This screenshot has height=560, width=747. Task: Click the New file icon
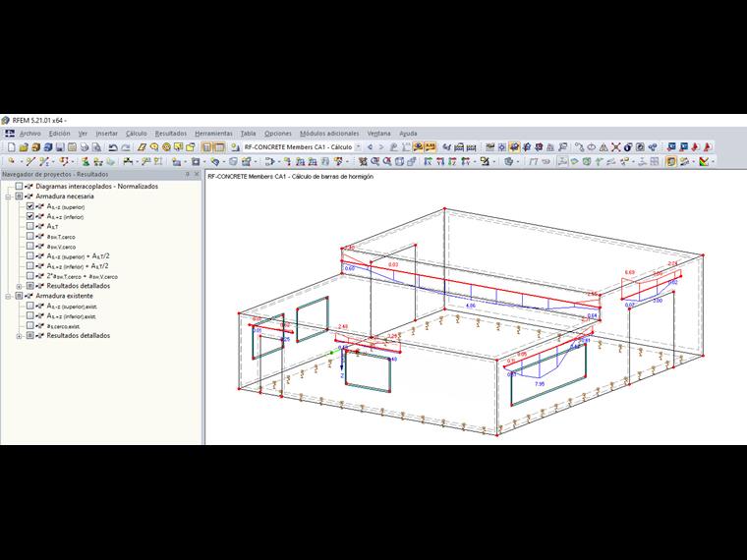pyautogui.click(x=12, y=147)
